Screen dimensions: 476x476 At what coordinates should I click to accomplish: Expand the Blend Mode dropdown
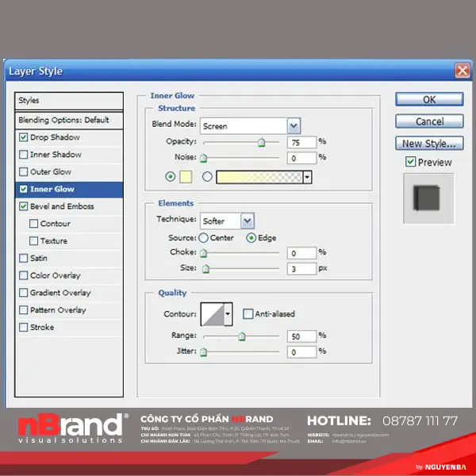tap(294, 125)
